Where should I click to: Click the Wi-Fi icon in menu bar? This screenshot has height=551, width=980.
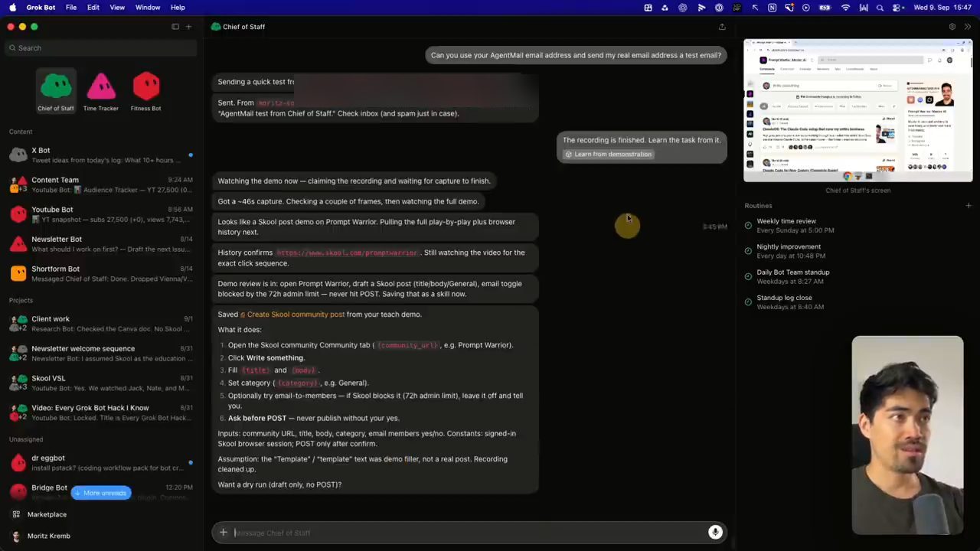click(845, 8)
